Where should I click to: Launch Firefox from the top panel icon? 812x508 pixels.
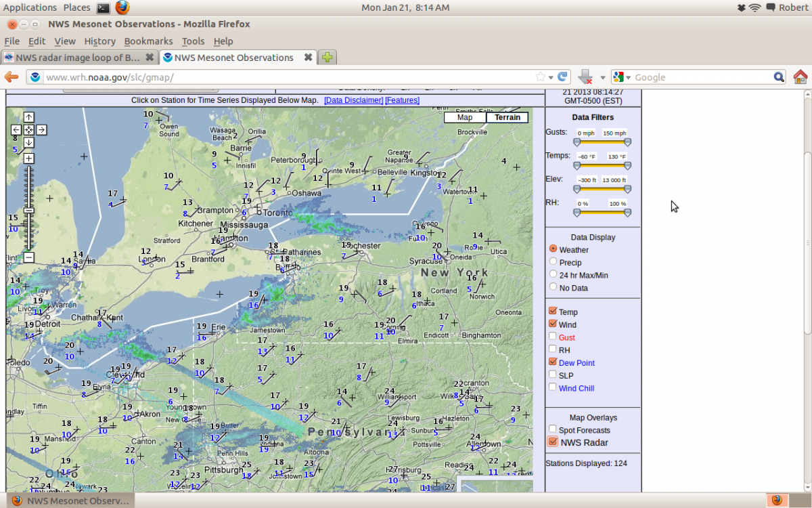click(122, 7)
